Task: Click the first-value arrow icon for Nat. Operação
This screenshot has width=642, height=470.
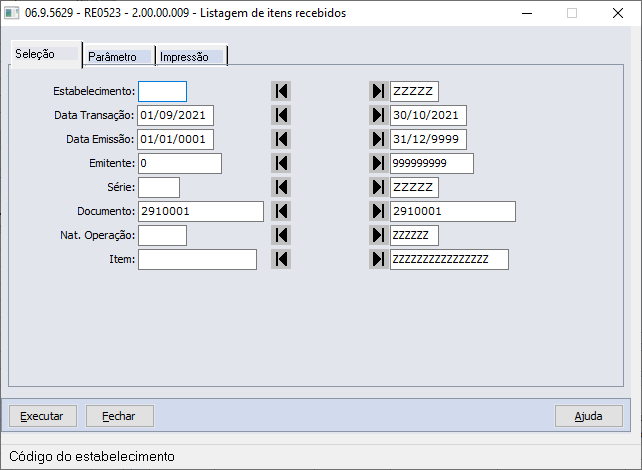Action: [x=281, y=235]
